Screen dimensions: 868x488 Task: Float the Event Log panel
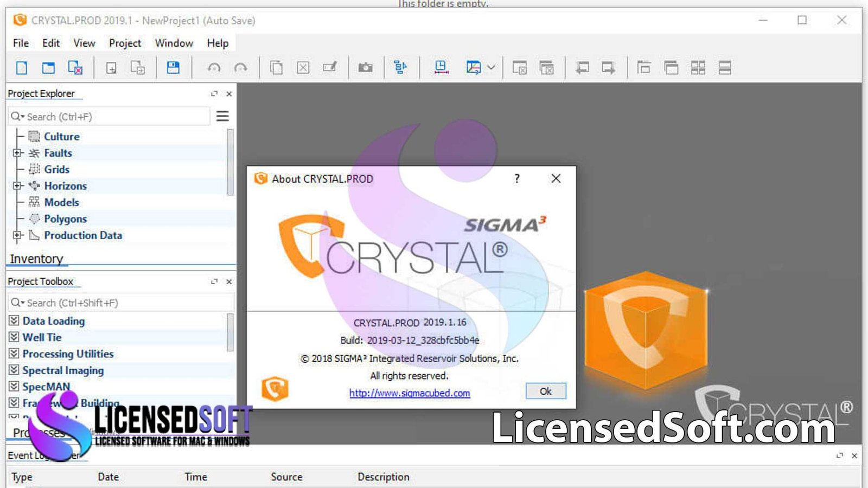click(x=840, y=455)
